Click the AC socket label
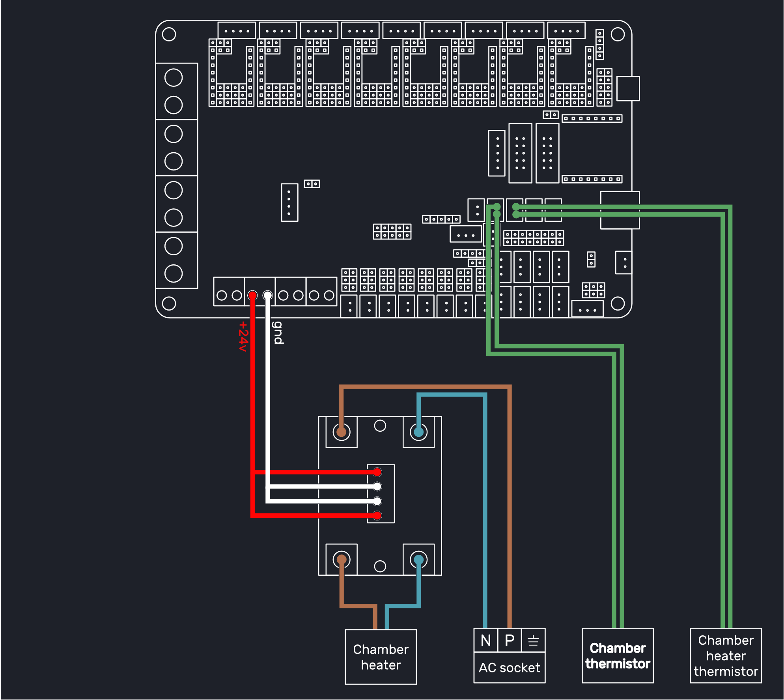Screen dimensions: 784x700 pos(509,668)
